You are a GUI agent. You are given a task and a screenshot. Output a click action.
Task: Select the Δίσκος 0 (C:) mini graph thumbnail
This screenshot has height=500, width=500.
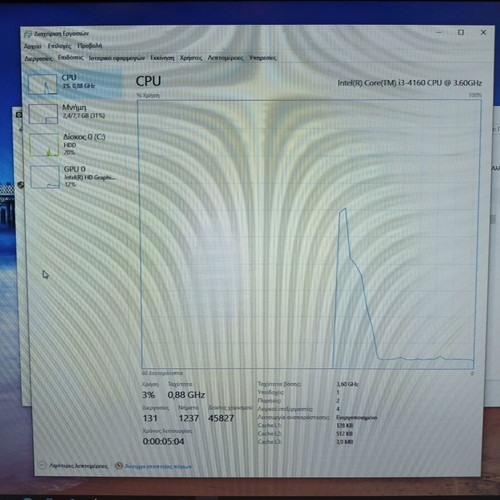click(x=44, y=145)
